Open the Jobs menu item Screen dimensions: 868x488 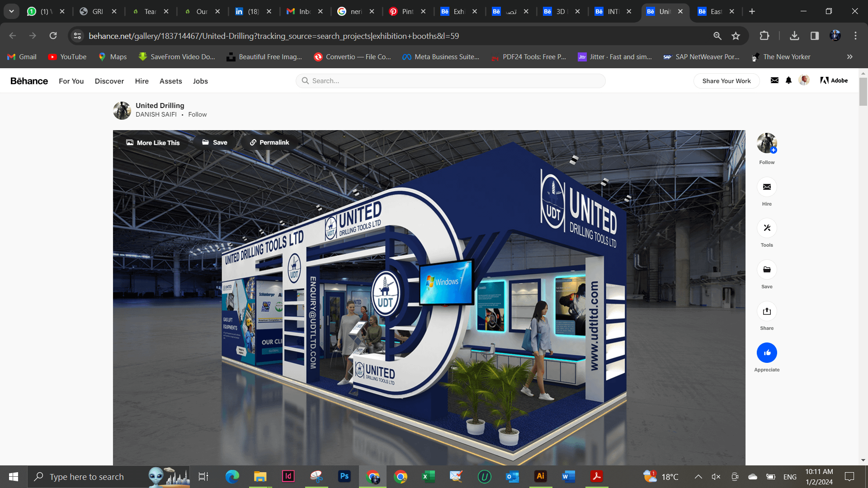200,81
